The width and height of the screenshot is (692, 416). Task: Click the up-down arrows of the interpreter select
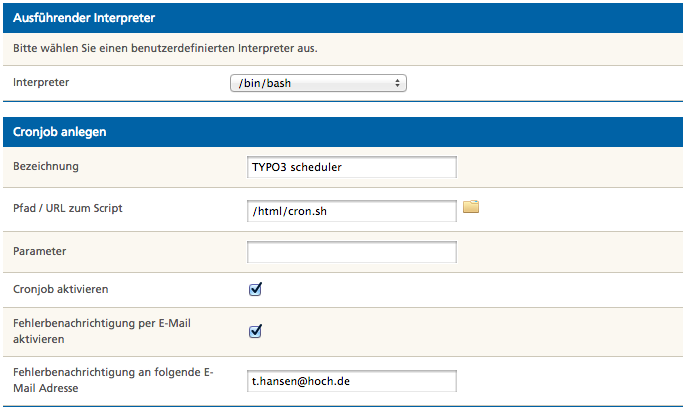click(398, 84)
